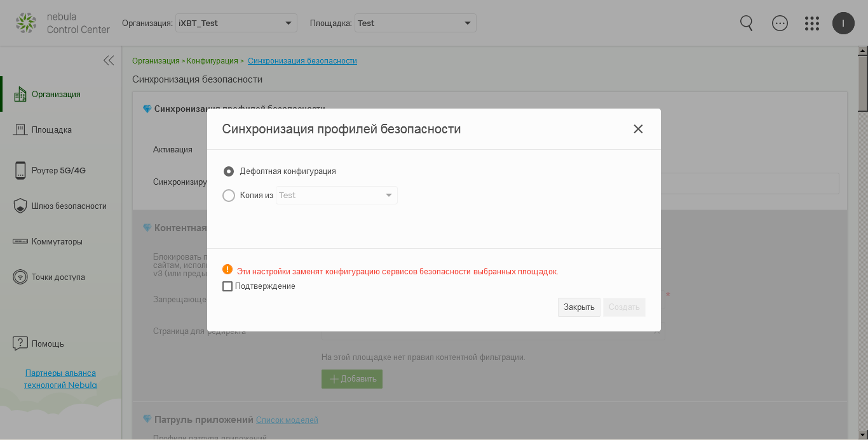Screen dimensions: 868x440
Task: Follow the Партнеры альянса технологий Nebula link
Action: (60, 379)
